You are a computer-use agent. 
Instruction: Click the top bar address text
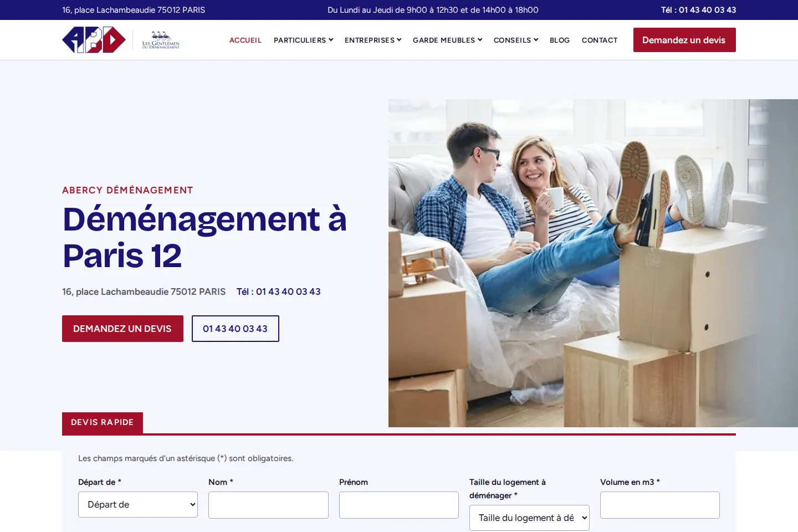coord(134,10)
